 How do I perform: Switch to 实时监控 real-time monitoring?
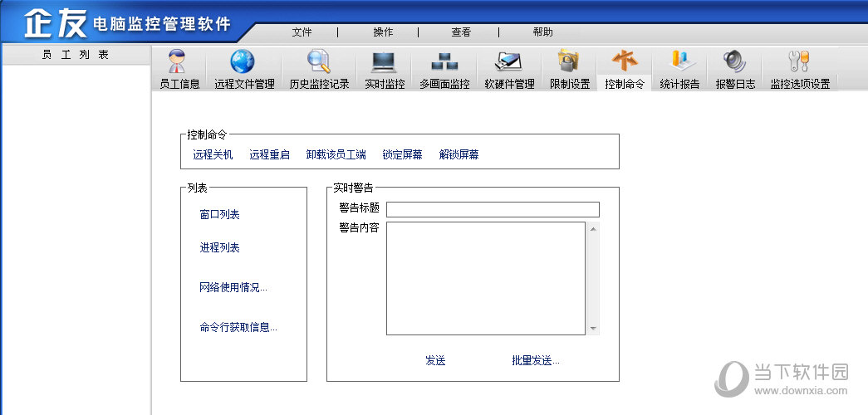click(x=385, y=70)
